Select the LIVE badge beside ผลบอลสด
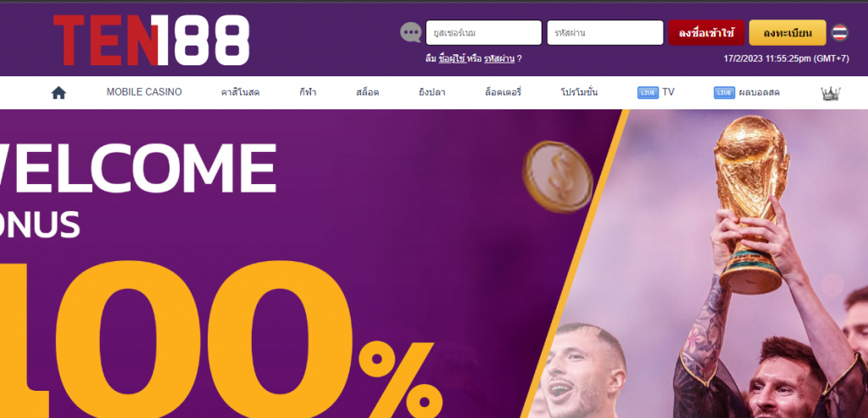Image resolution: width=868 pixels, height=418 pixels. (x=724, y=93)
